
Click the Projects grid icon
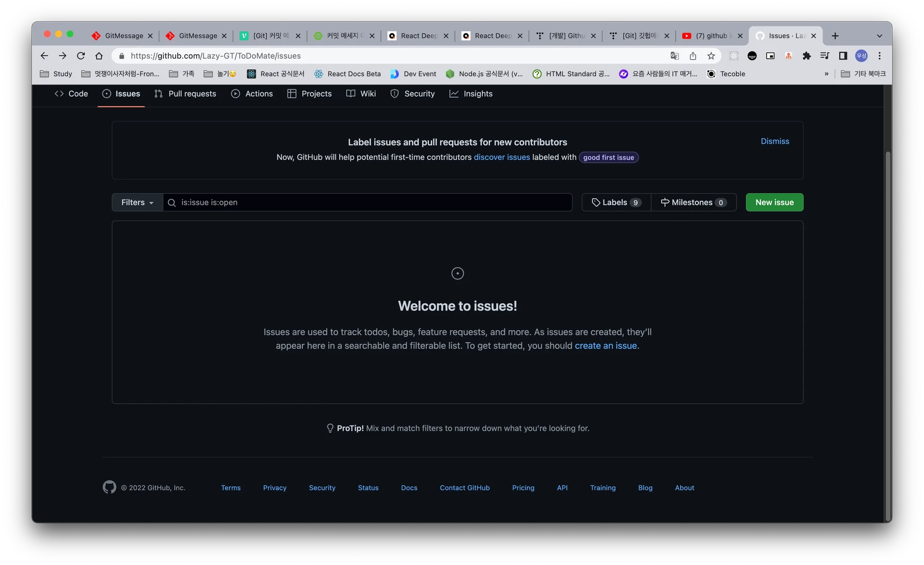[x=292, y=94]
